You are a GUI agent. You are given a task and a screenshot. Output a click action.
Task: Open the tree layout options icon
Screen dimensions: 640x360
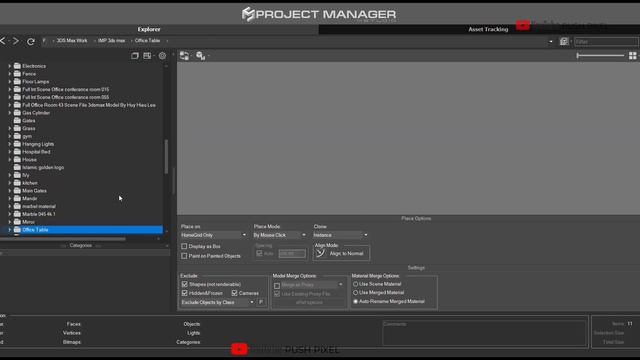coord(147,56)
